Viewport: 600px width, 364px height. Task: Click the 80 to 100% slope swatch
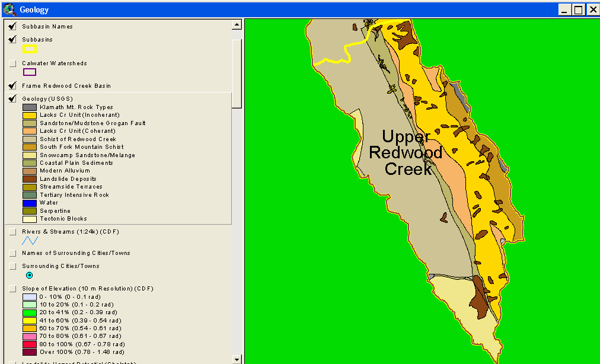click(30, 344)
